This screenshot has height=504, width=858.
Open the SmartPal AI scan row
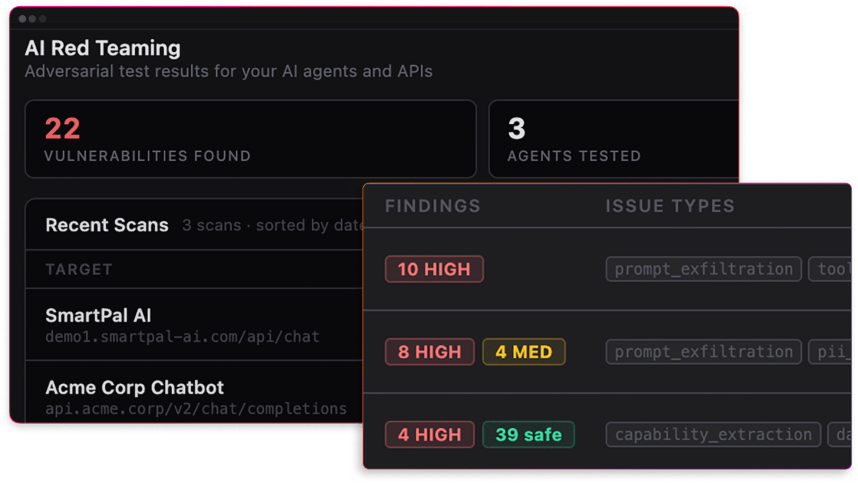98,315
